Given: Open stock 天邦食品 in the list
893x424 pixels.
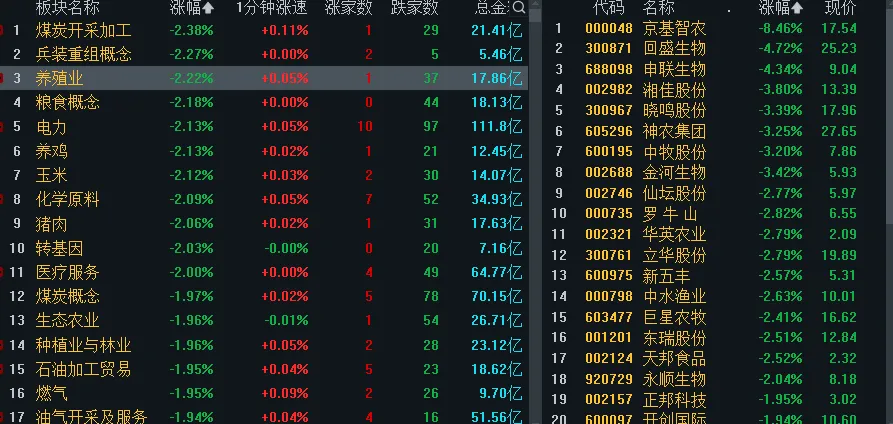Looking at the screenshot, I should pos(674,358).
